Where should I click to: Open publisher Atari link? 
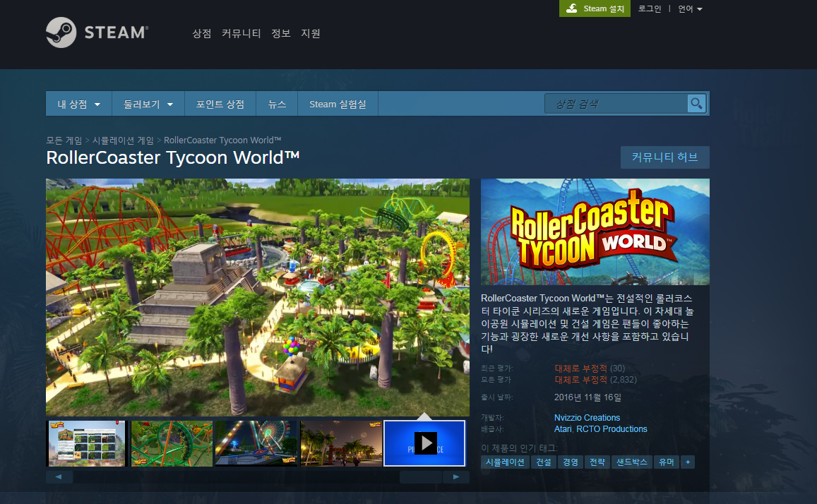pyautogui.click(x=562, y=429)
